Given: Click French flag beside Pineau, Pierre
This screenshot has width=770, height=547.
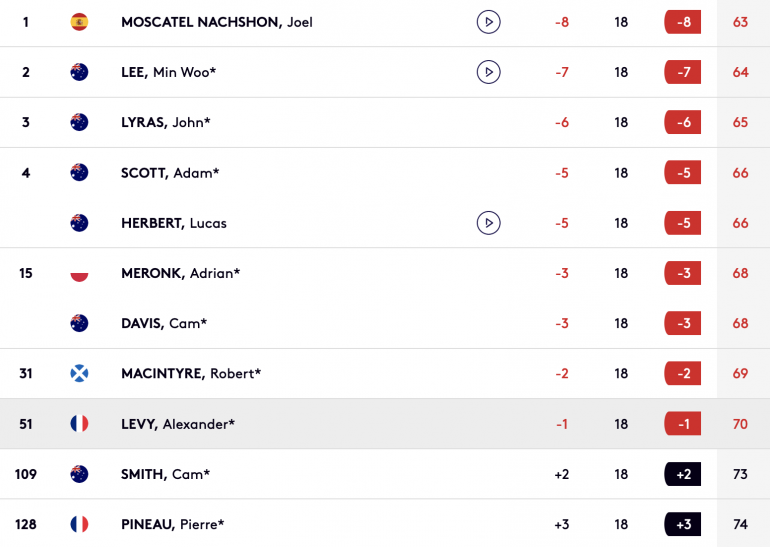Looking at the screenshot, I should pyautogui.click(x=79, y=524).
